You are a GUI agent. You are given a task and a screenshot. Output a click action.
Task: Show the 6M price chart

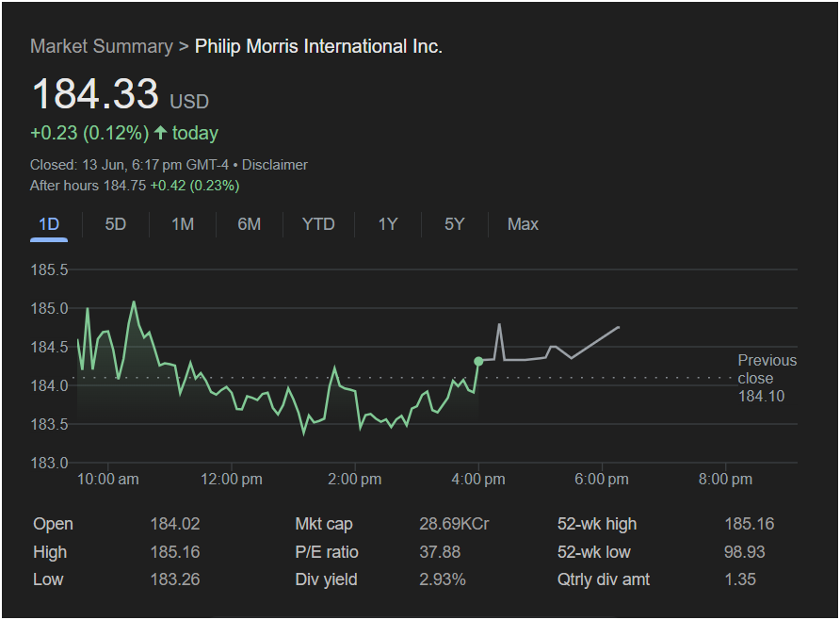pyautogui.click(x=250, y=224)
